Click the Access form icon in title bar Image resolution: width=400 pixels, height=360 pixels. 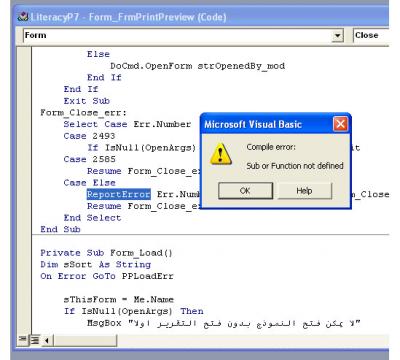click(23, 17)
